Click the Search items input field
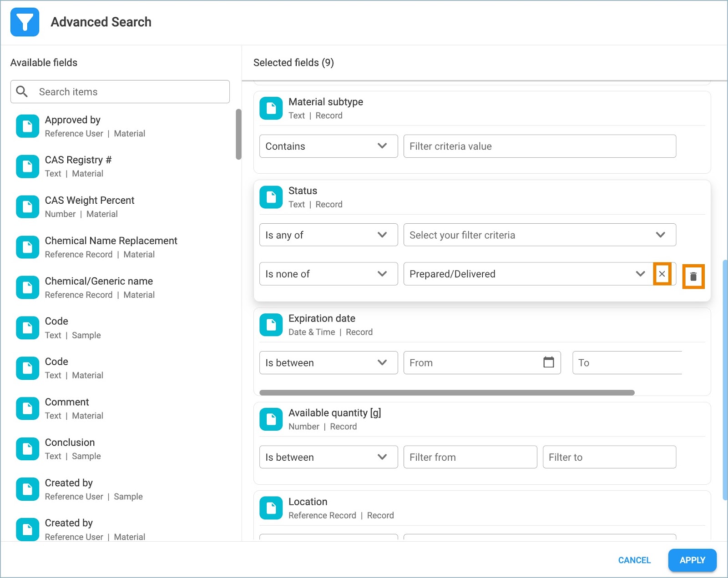 click(120, 91)
